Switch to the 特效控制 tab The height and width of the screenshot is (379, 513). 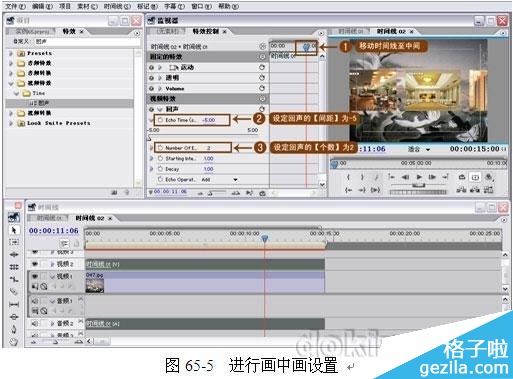point(206,31)
